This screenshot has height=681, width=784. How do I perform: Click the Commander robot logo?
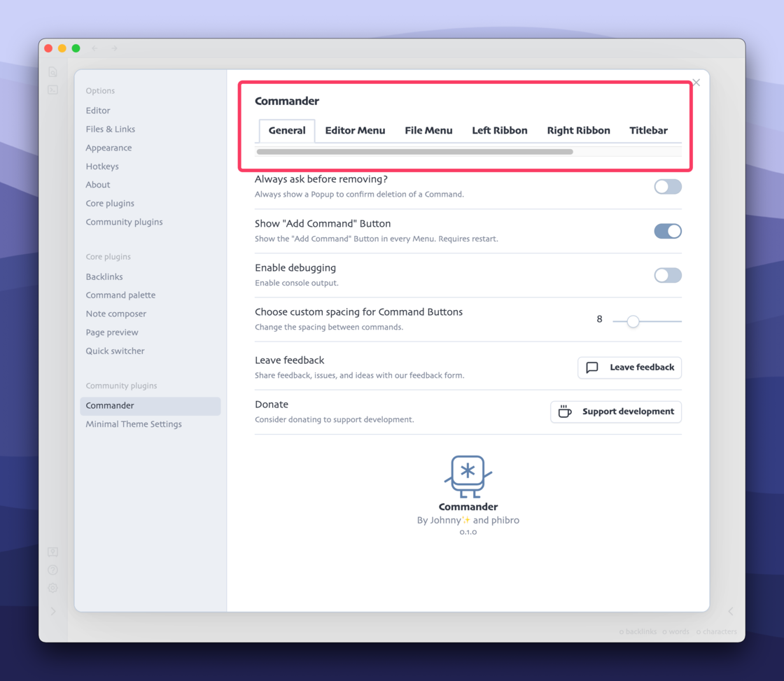468,477
